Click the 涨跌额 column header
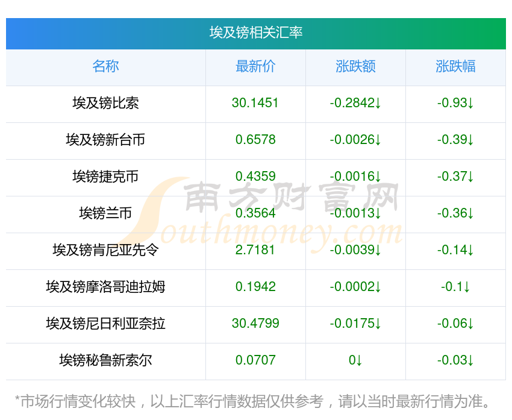Image resolution: width=512 pixels, height=420 pixels. point(355,66)
